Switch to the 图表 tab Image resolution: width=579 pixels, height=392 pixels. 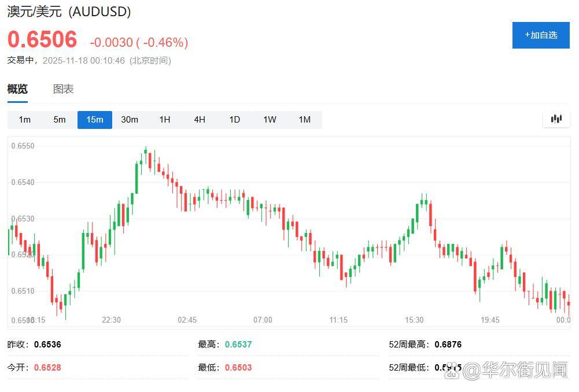pos(64,89)
